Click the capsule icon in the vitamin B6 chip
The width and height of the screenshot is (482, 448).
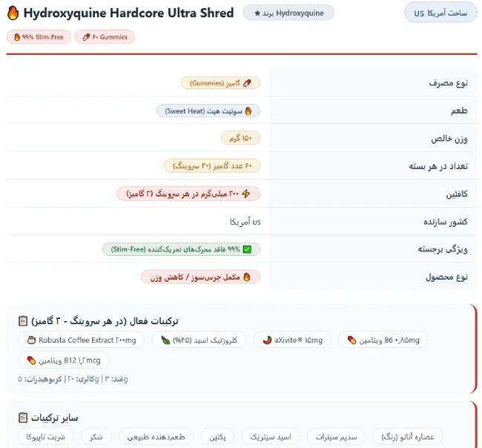click(351, 340)
